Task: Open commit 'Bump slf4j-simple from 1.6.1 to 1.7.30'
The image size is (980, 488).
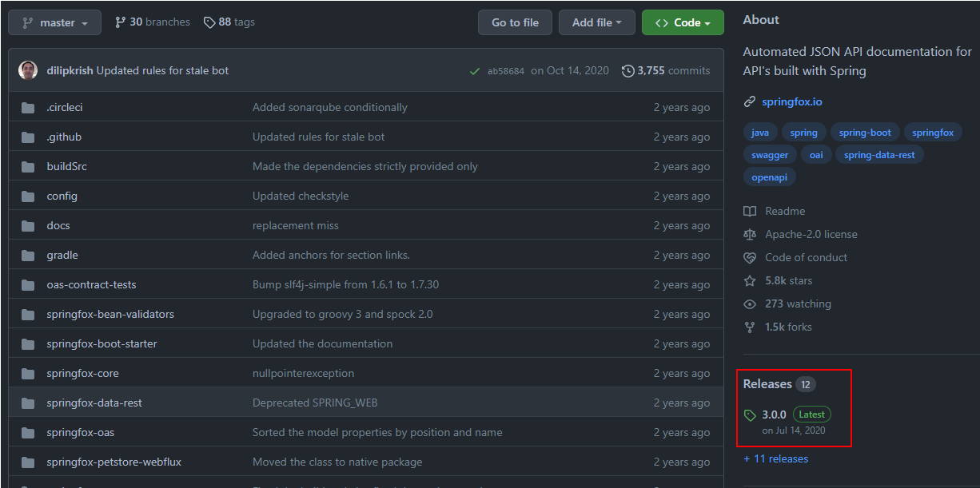Action: [345, 284]
